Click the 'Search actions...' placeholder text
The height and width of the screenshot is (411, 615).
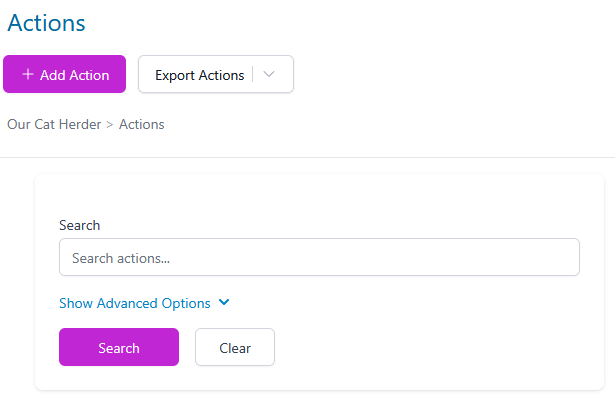click(121, 258)
